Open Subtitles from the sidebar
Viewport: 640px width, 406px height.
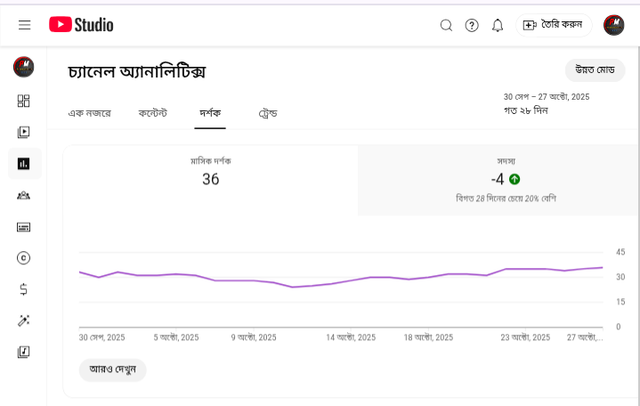(24, 227)
